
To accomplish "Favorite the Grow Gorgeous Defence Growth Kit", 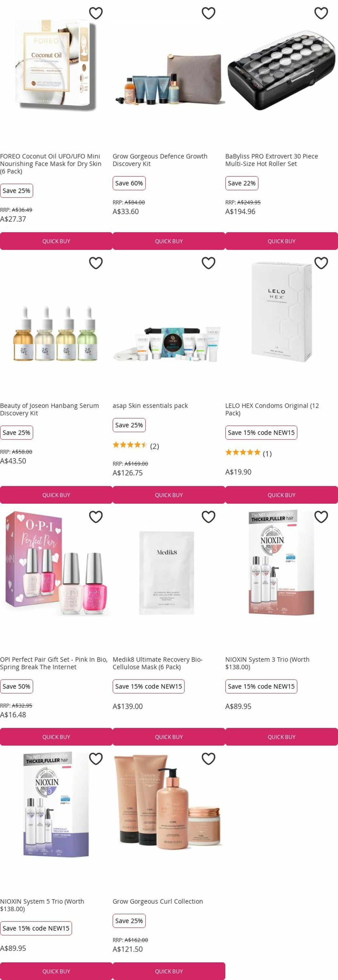I will (x=208, y=13).
